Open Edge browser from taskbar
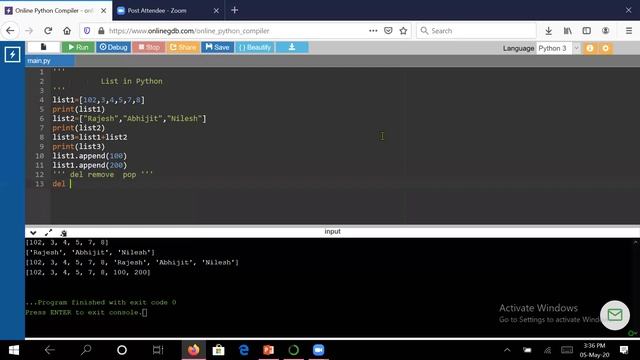Screen dimensions: 640x360 pyautogui.click(x=244, y=350)
